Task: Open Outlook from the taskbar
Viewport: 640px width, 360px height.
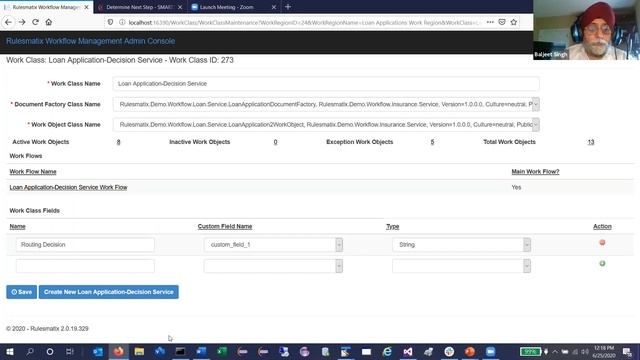Action: pyautogui.click(x=98, y=351)
